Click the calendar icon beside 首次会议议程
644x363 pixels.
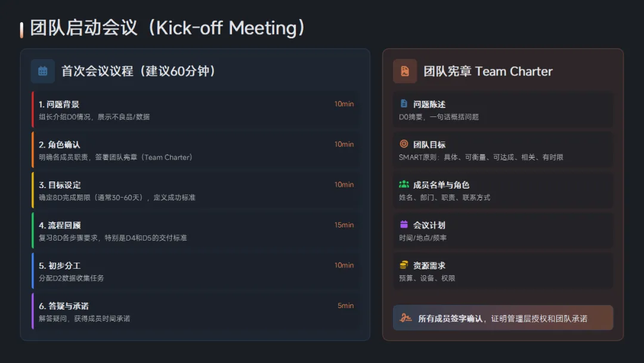pyautogui.click(x=43, y=71)
